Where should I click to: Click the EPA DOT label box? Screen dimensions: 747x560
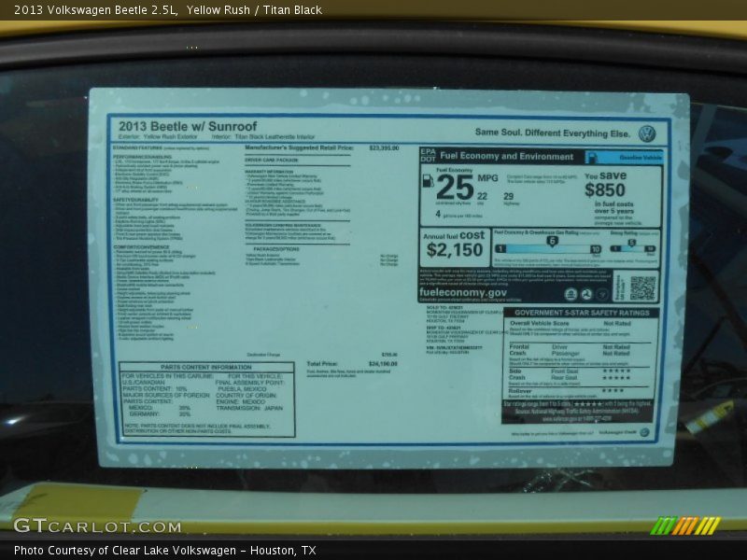click(428, 156)
